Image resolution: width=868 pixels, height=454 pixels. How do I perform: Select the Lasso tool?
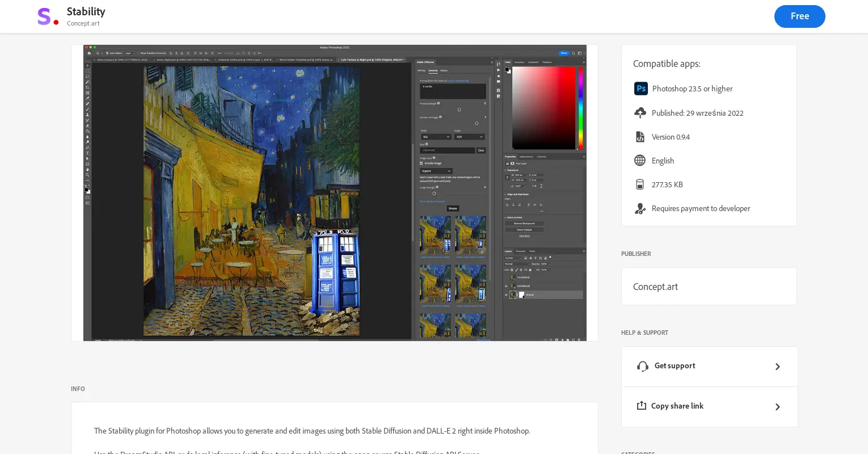88,77
